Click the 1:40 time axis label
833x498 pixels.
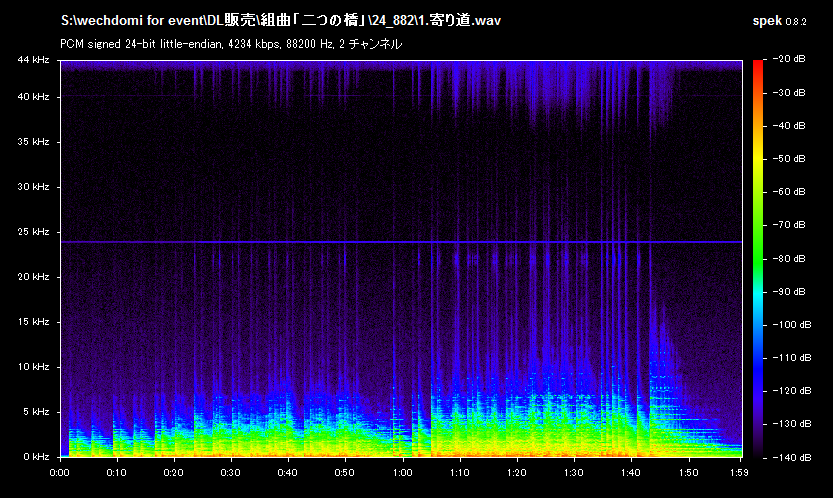point(631,473)
